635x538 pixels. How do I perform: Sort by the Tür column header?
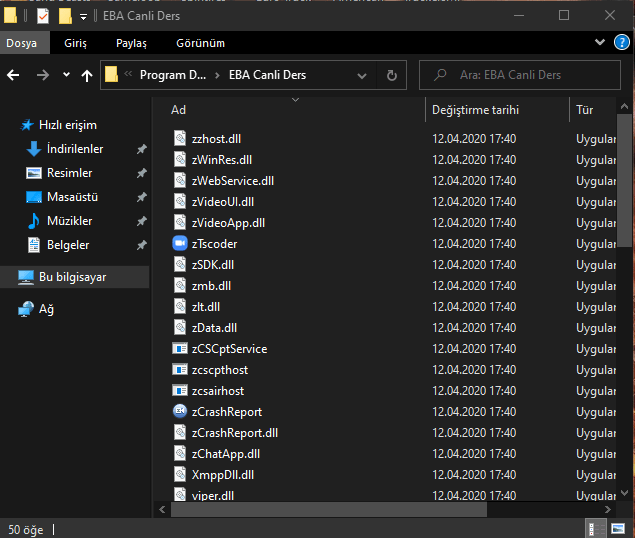584,110
